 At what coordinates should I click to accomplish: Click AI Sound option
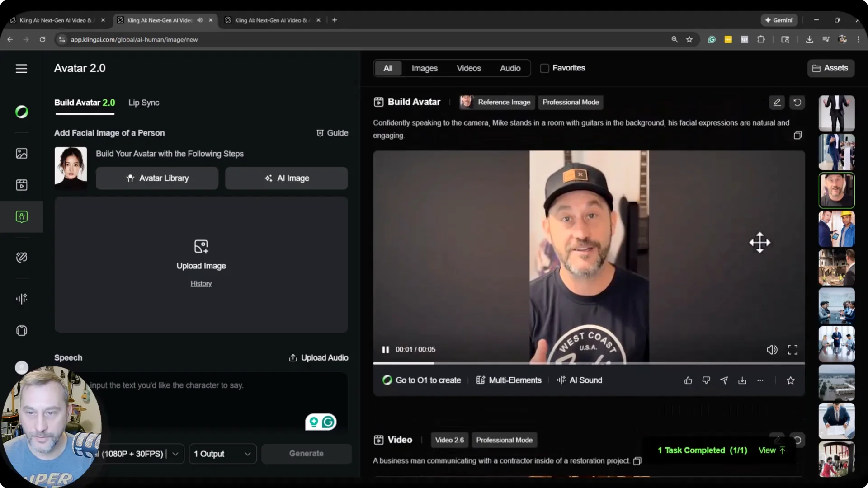pyautogui.click(x=580, y=380)
